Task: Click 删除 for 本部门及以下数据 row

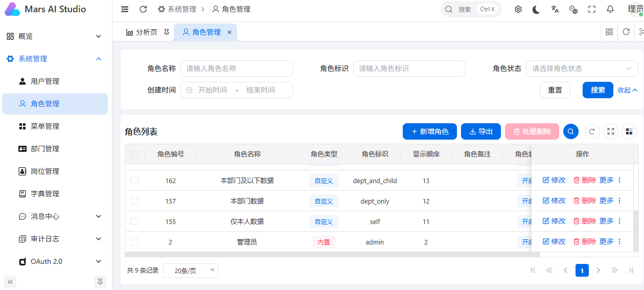Action: 585,180
